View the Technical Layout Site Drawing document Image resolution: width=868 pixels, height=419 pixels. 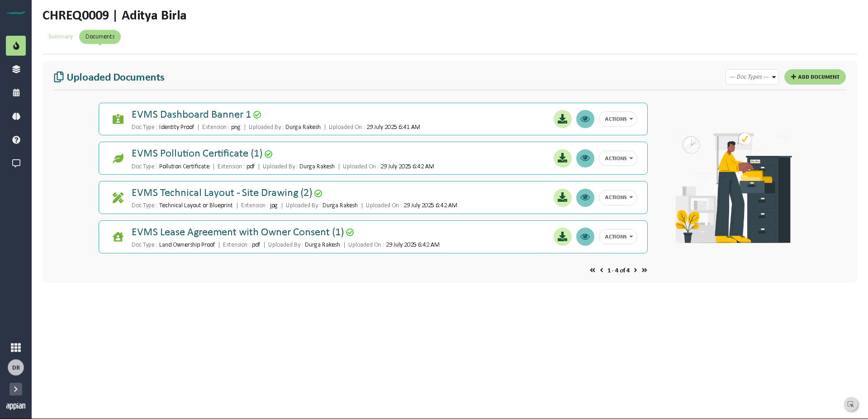(x=585, y=198)
